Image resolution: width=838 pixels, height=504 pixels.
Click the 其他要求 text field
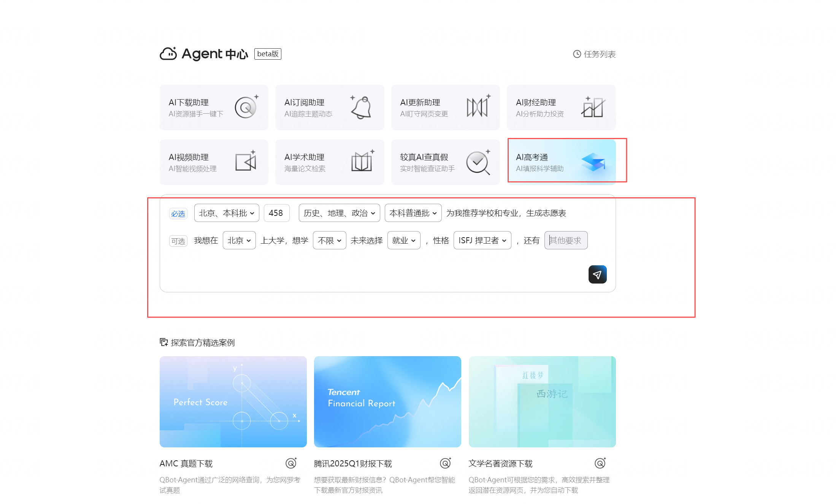[x=566, y=240]
